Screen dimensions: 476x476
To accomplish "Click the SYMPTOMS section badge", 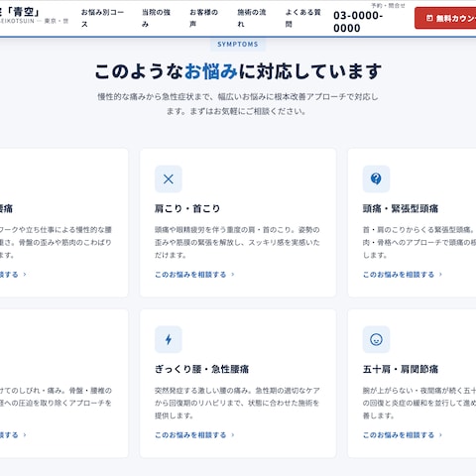I will [238, 45].
